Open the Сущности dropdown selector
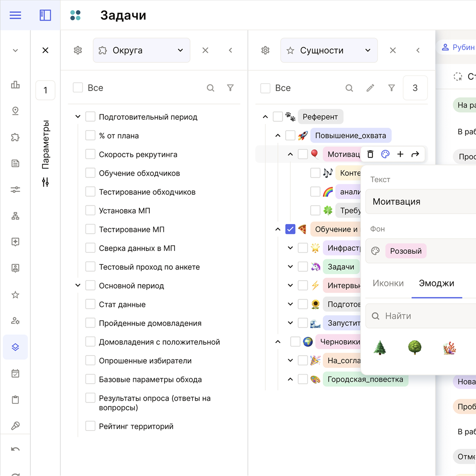Screen dimensions: 476x476 pyautogui.click(x=329, y=50)
